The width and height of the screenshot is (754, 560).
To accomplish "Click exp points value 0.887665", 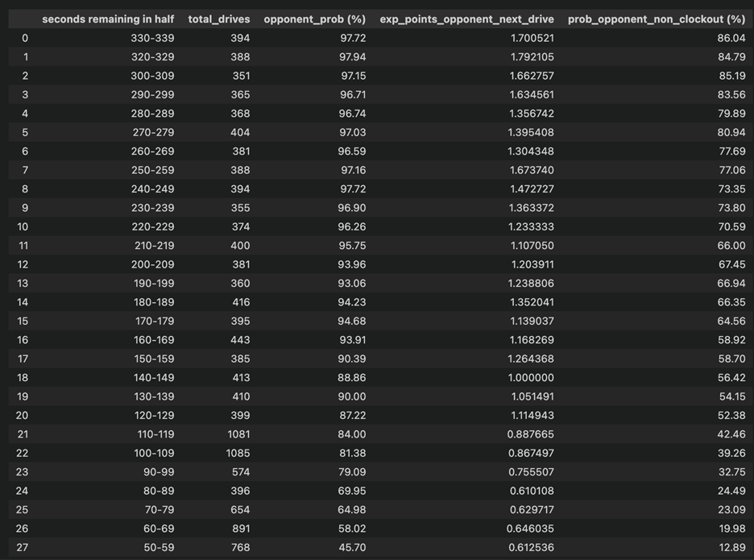I will [x=530, y=434].
